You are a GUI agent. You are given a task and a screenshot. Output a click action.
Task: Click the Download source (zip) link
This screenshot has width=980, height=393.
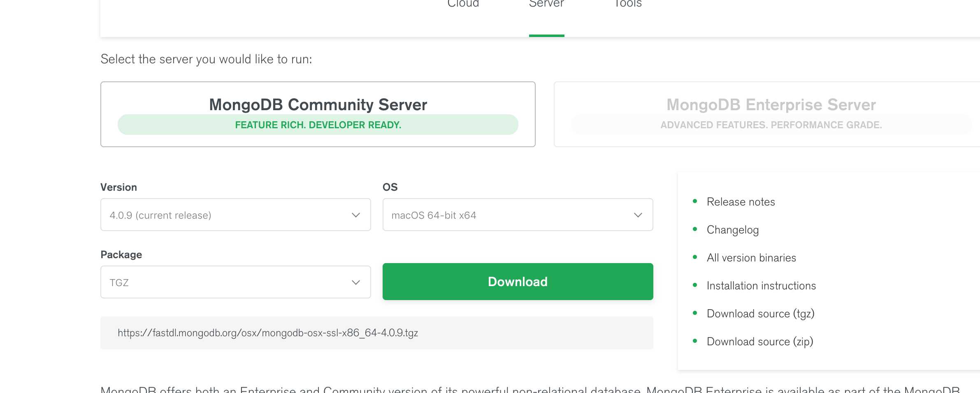coord(760,342)
